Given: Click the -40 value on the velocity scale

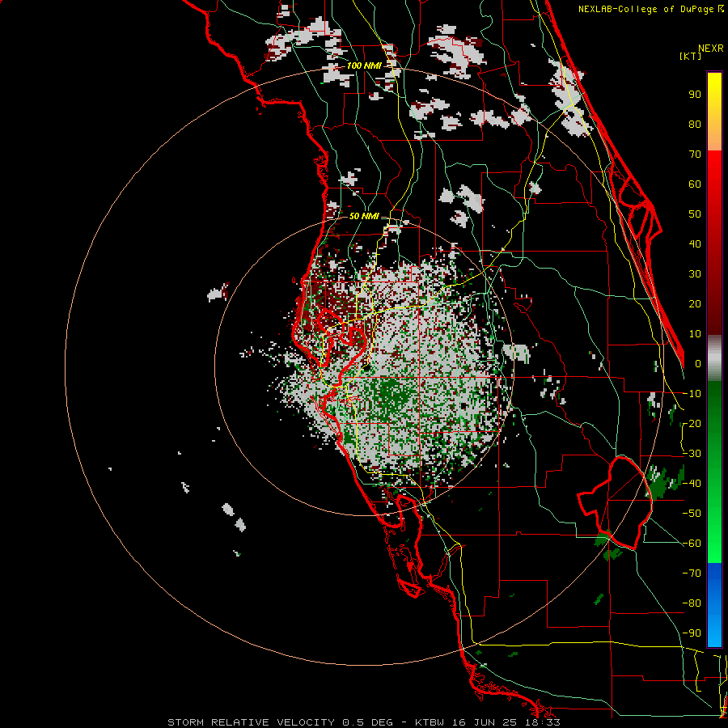Looking at the screenshot, I should 692,484.
